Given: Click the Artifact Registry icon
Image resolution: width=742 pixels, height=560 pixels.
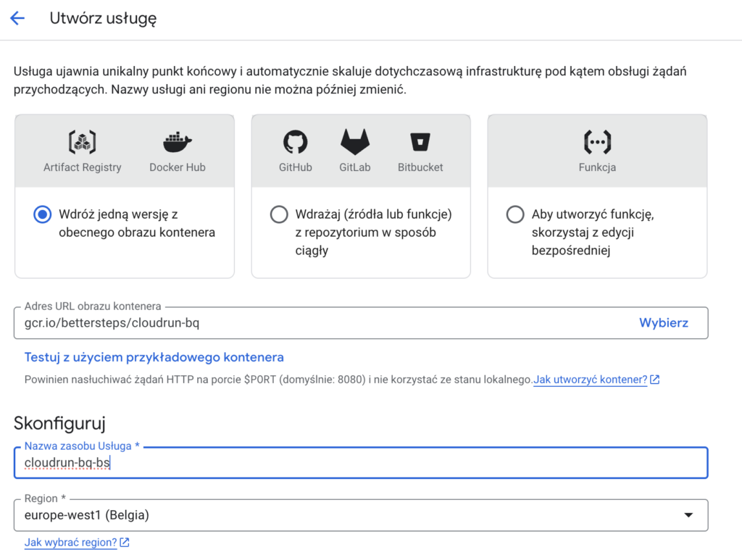Looking at the screenshot, I should 82,142.
